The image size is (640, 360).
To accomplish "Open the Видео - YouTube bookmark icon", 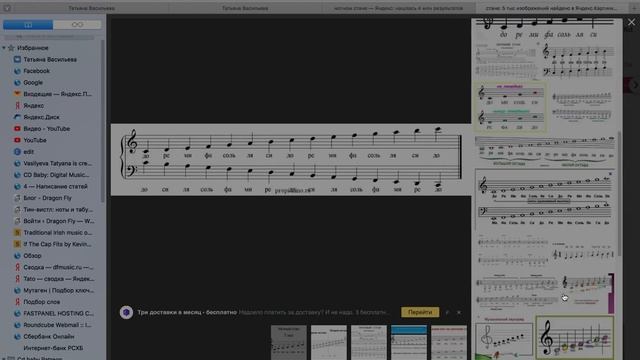I will pyautogui.click(x=17, y=129).
